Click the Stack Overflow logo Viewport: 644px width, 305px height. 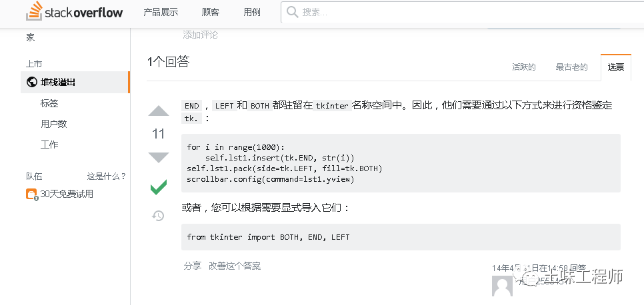pyautogui.click(x=74, y=12)
